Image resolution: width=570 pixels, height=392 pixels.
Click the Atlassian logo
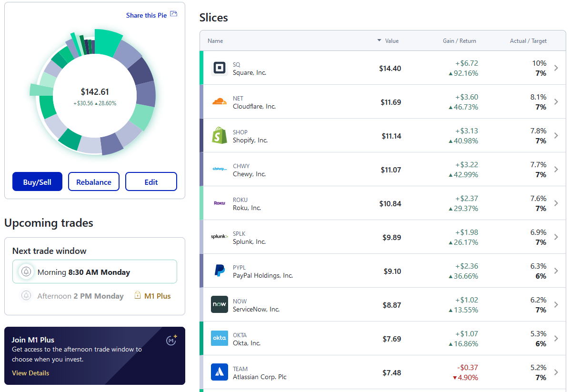point(219,372)
